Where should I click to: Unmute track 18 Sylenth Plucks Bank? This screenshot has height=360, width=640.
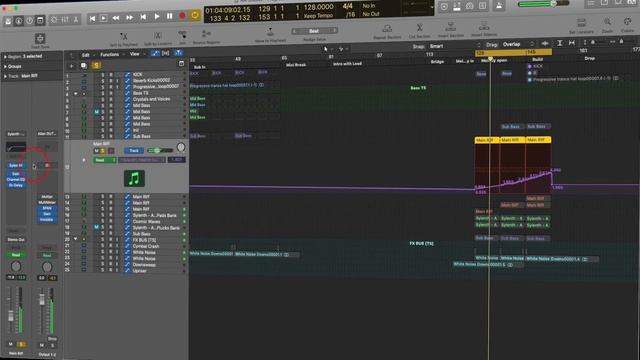(97, 227)
